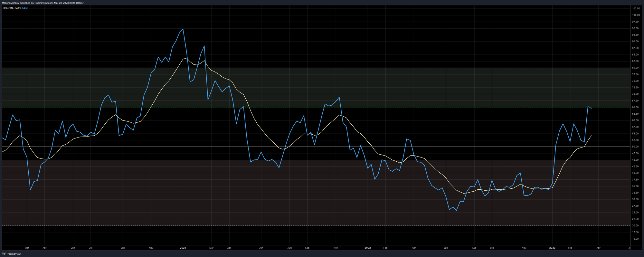Click the 95.00 price scale label
The height and width of the screenshot is (257, 644).
pyautogui.click(x=635, y=28)
